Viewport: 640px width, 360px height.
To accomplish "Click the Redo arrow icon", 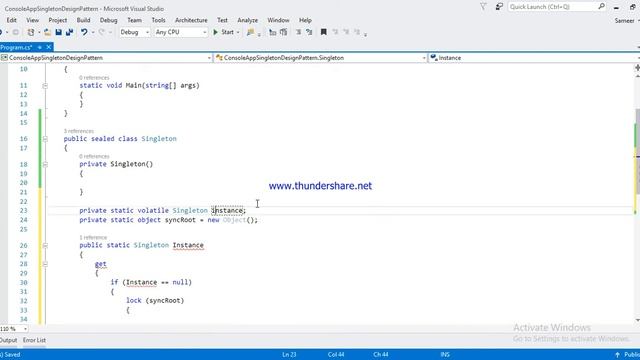I will 102,32.
